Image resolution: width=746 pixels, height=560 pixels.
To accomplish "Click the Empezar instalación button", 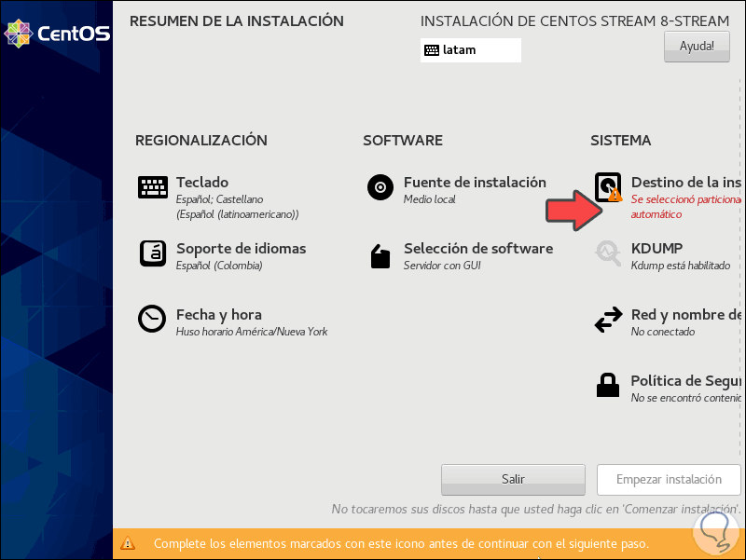I will pyautogui.click(x=669, y=479).
